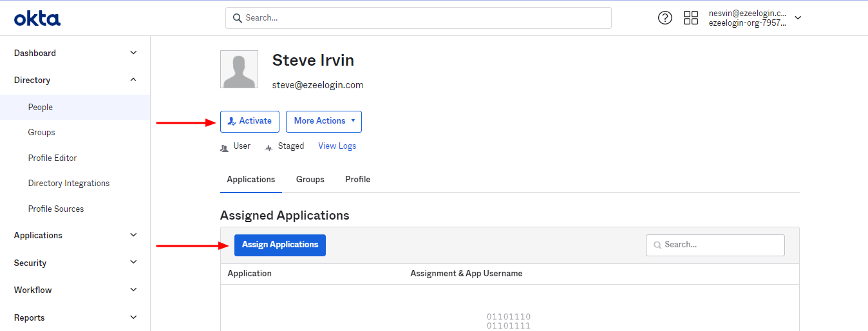
Task: Expand the account menu chevron
Action: click(x=798, y=18)
